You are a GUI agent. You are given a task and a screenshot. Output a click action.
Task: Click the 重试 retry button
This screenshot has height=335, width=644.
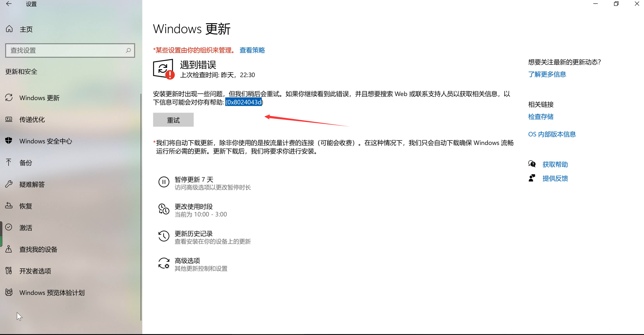click(173, 120)
